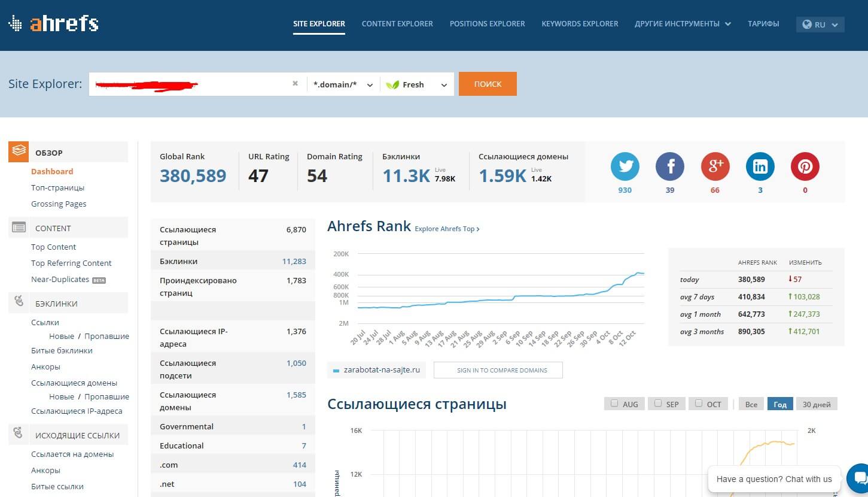Open Keywords Explorer from the navigation
Screen dimensions: 868x497
pos(580,24)
